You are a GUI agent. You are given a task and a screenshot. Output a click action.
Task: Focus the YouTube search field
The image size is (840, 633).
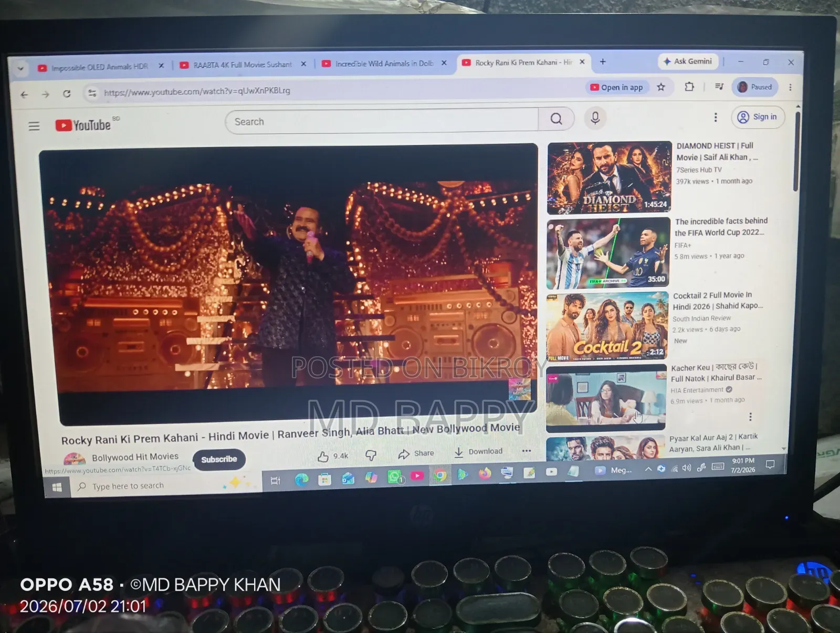(382, 121)
